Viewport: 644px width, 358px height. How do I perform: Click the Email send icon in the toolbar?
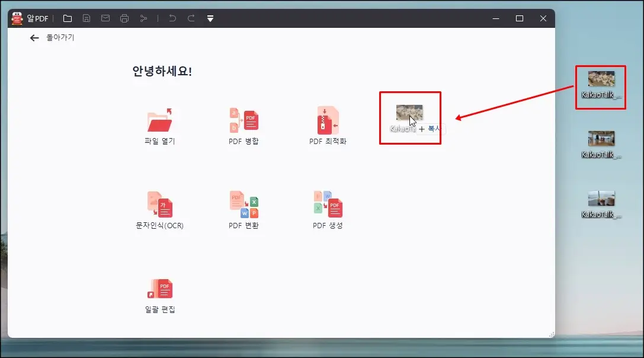105,18
